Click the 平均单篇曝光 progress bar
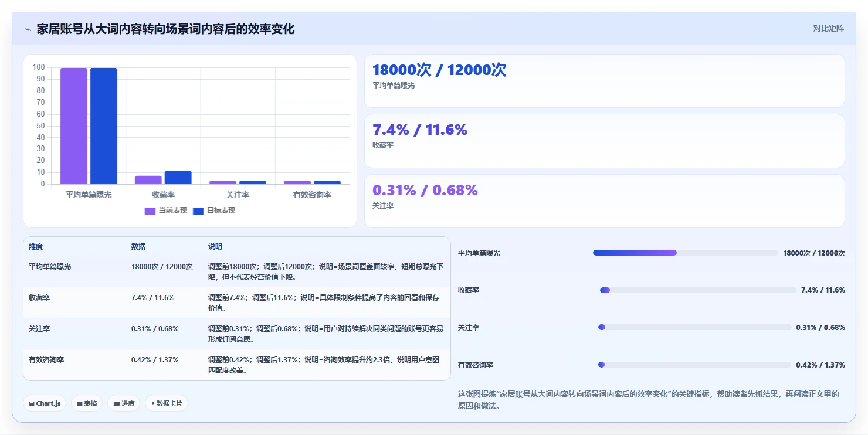The height and width of the screenshot is (435, 868). 685,253
